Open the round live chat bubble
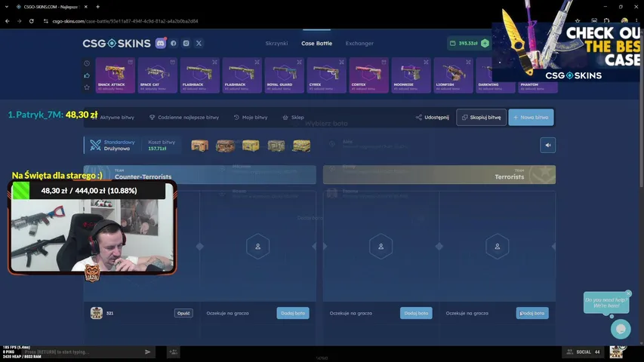The image size is (644, 362). [x=621, y=329]
